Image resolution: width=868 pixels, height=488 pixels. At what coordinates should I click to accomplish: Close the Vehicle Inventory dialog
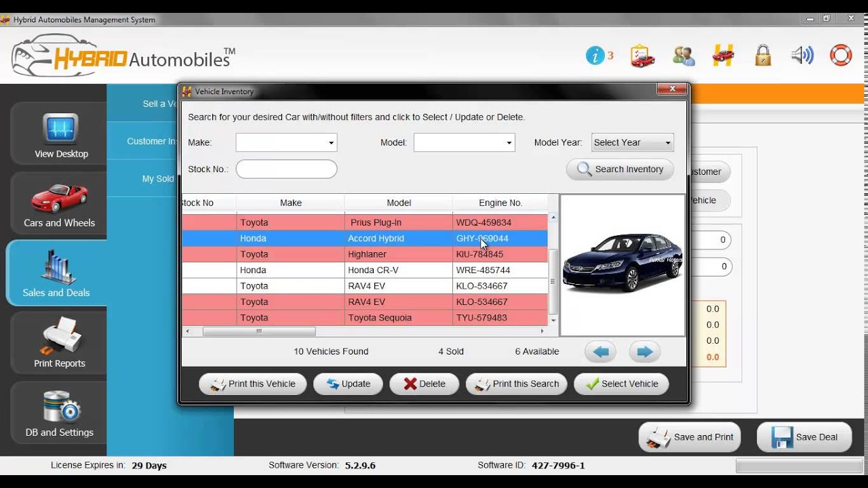[x=672, y=89]
